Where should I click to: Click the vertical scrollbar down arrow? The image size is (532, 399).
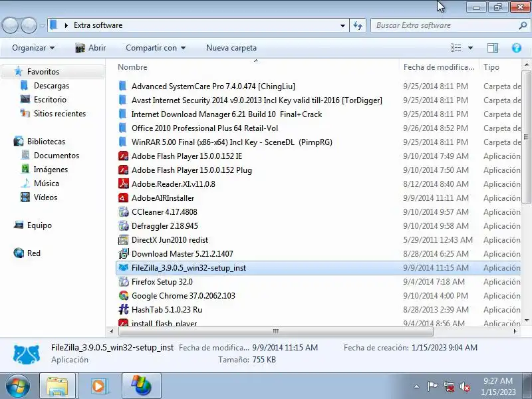pyautogui.click(x=526, y=321)
